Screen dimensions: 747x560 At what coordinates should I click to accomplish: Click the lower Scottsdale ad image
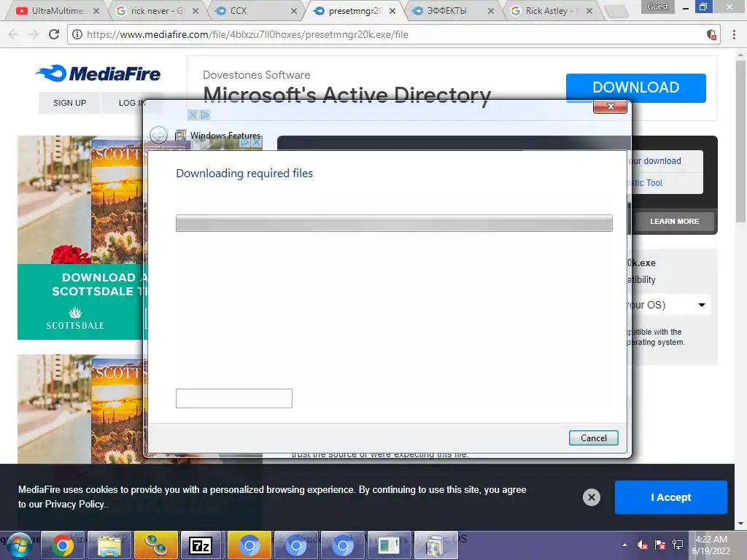pyautogui.click(x=81, y=408)
